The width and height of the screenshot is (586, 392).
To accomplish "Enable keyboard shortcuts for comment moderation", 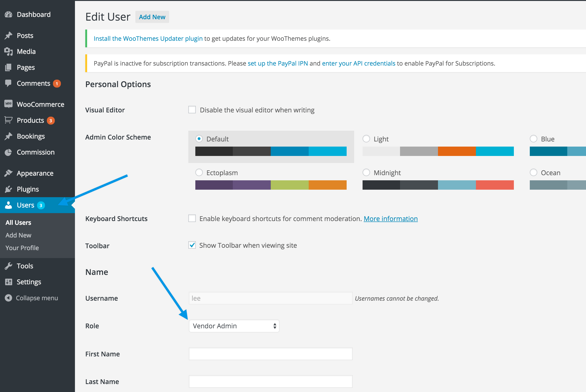I will (192, 218).
